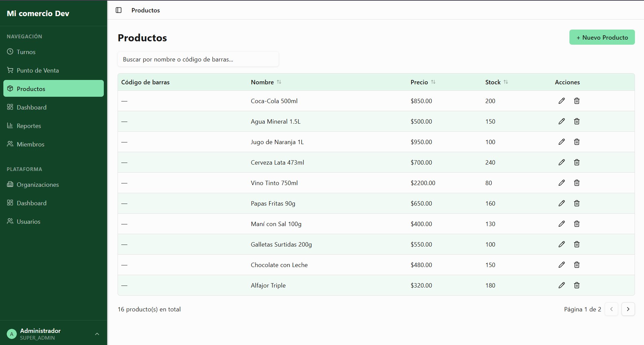Click '16 producto(s) en total' text

click(149, 309)
